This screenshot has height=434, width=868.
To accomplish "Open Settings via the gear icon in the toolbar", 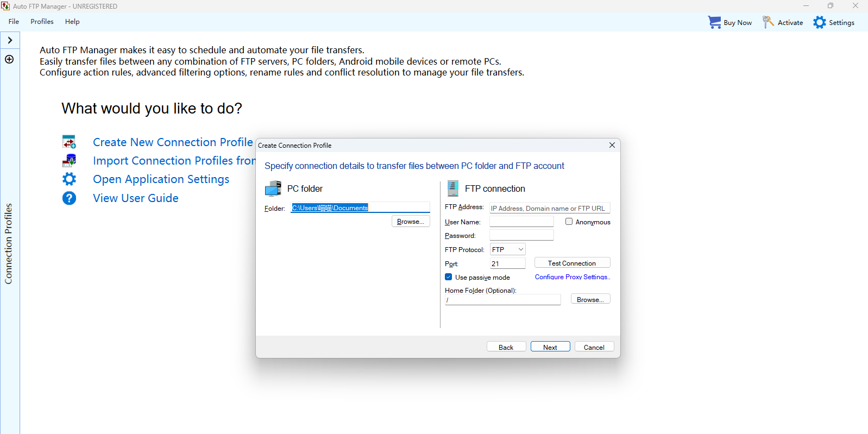I will [x=819, y=22].
